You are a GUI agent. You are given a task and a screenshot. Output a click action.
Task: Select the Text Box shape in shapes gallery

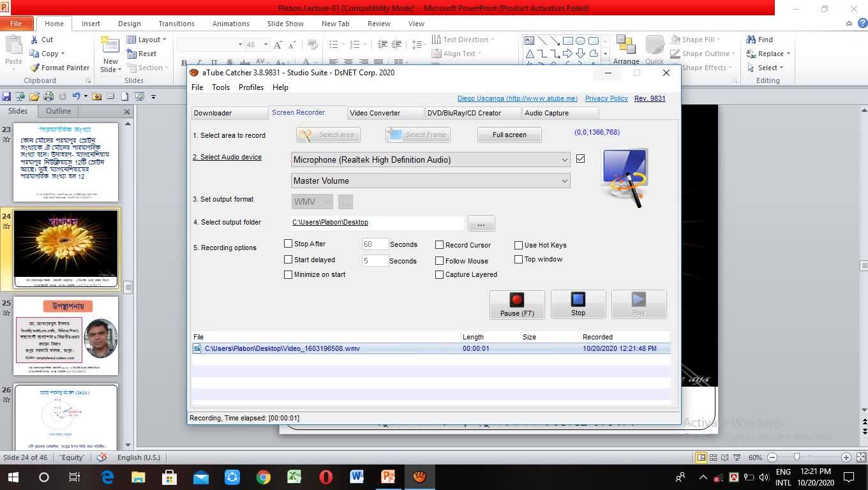(529, 41)
